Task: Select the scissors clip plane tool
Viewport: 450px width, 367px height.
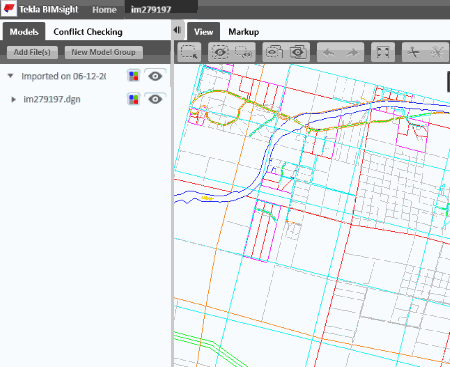Action: tap(414, 52)
